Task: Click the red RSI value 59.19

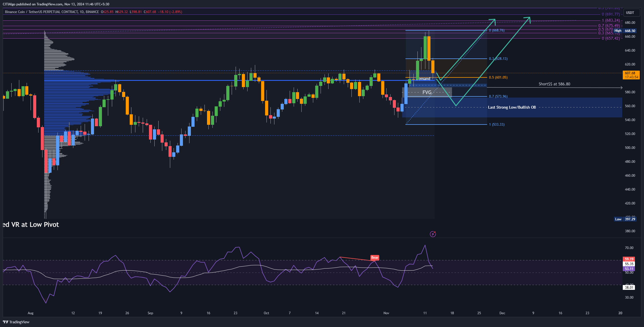Action: pos(629,259)
